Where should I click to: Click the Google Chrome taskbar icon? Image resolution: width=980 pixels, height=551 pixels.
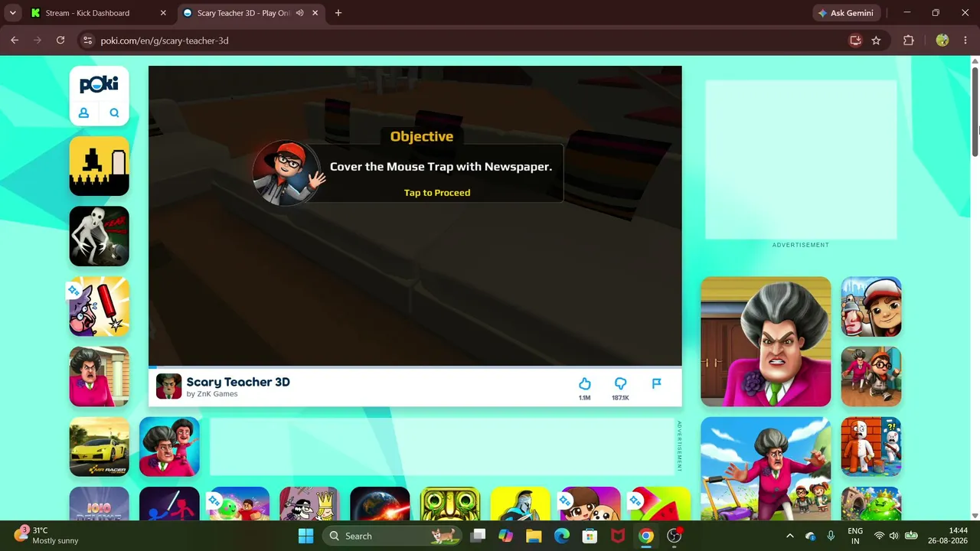pyautogui.click(x=646, y=536)
